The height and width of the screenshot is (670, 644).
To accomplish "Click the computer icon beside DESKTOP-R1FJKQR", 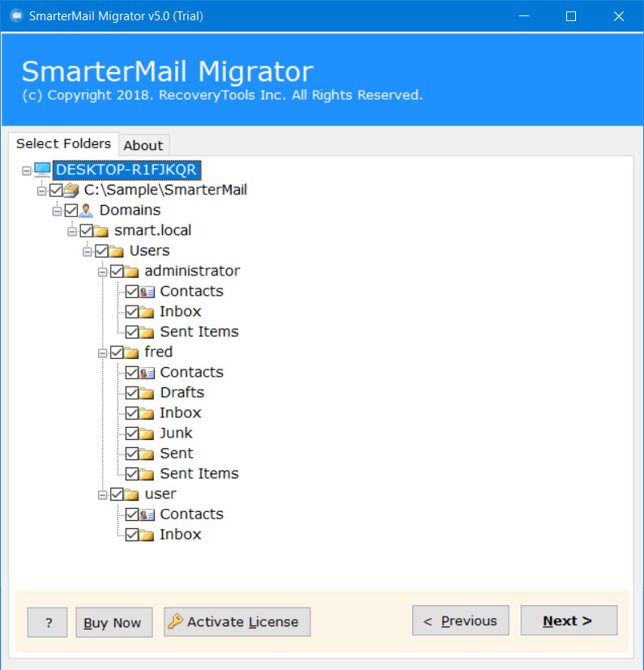I will pyautogui.click(x=42, y=169).
